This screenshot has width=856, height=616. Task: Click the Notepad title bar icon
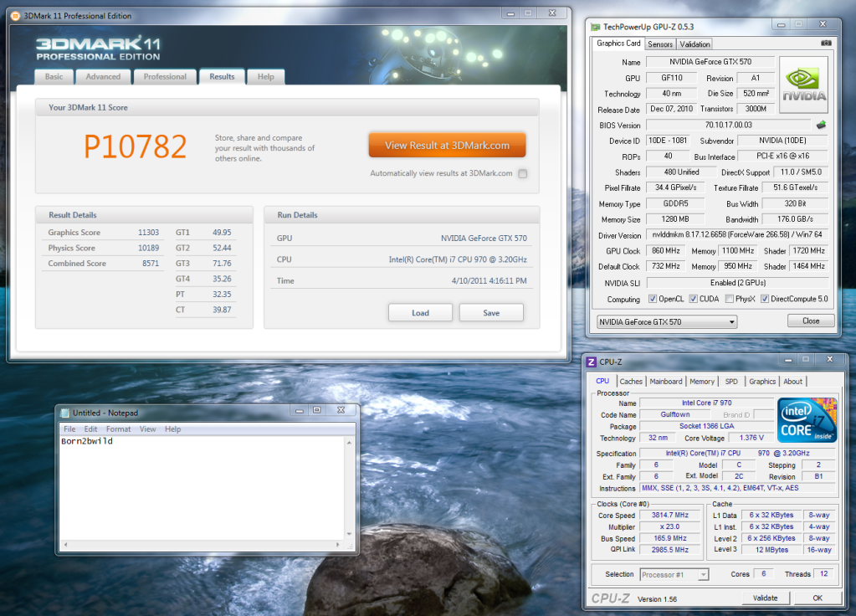pyautogui.click(x=65, y=413)
